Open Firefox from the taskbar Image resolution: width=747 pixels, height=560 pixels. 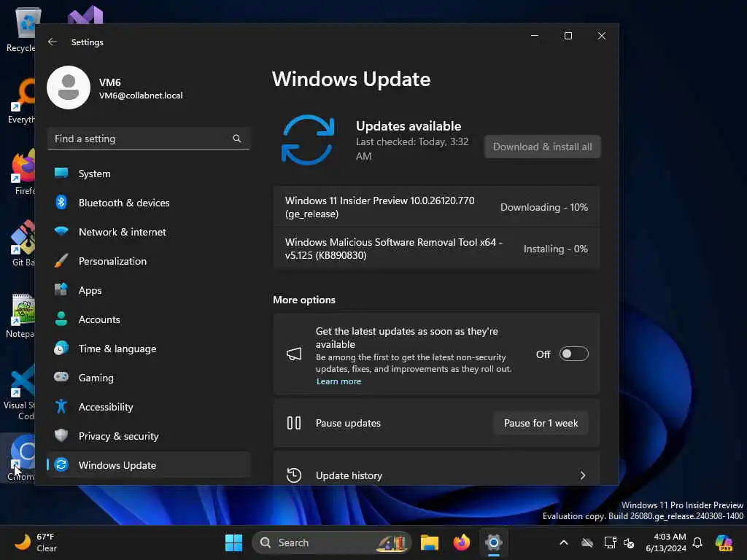coord(461,542)
